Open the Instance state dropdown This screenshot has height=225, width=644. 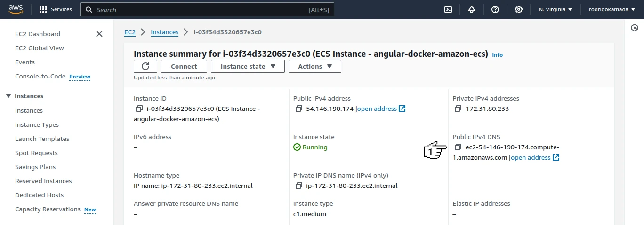point(248,66)
